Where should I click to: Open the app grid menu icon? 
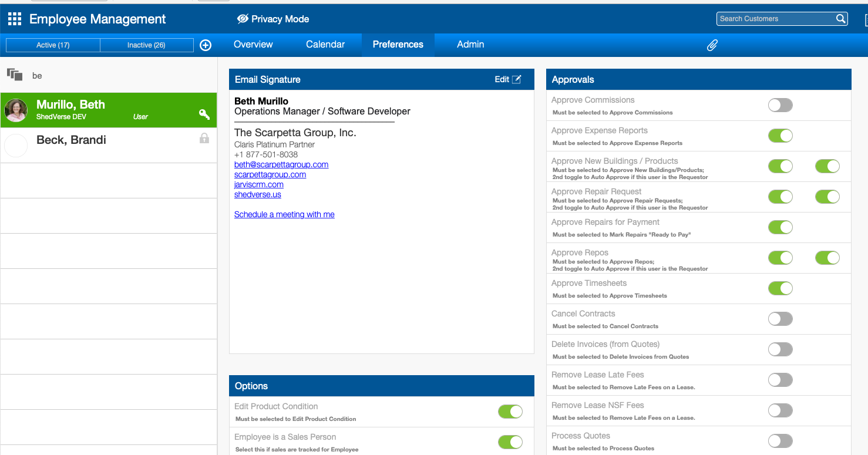(14, 19)
